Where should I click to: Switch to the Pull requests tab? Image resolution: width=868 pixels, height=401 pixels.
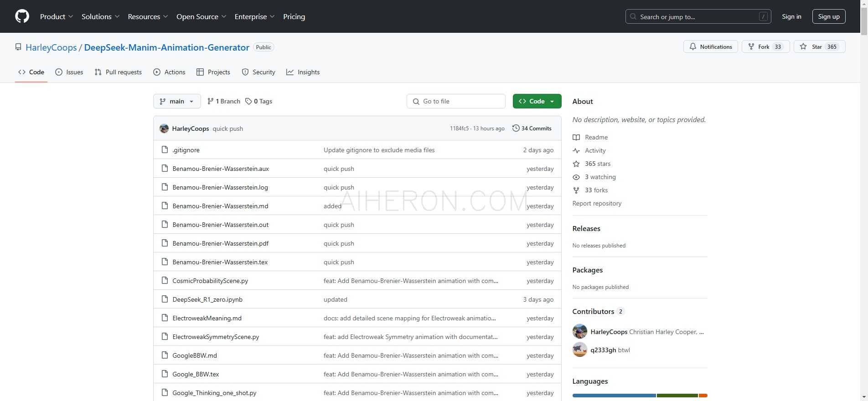click(x=118, y=72)
